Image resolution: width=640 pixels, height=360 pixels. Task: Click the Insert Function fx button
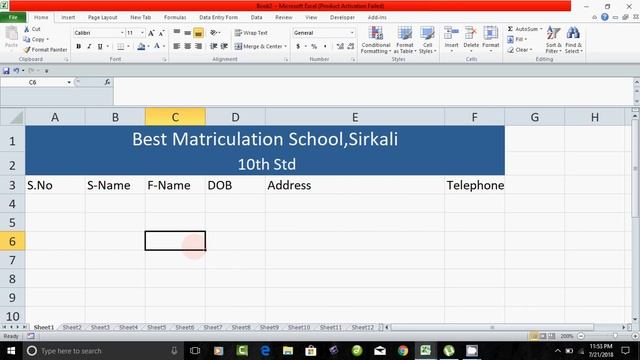(107, 82)
